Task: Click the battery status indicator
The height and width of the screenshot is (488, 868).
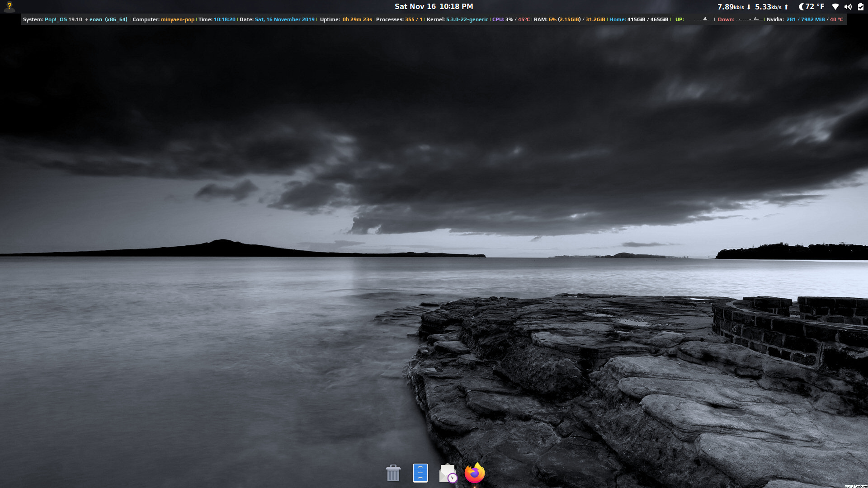Action: 861,7
